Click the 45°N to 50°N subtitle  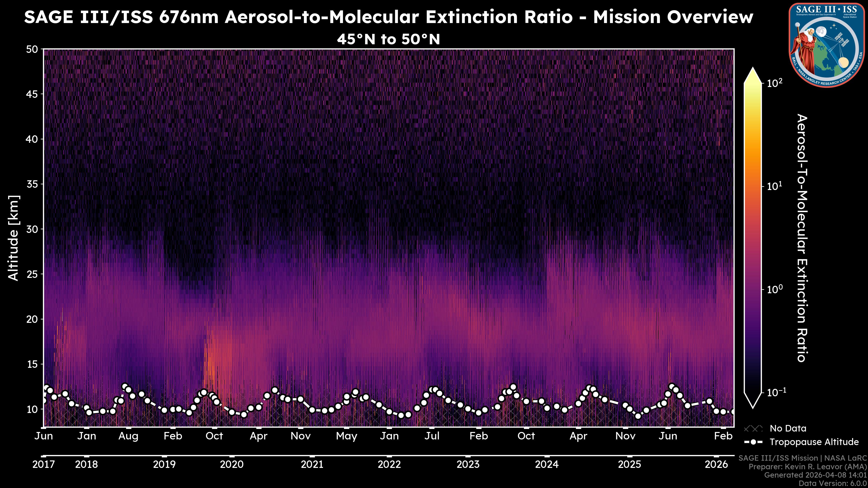tap(389, 39)
